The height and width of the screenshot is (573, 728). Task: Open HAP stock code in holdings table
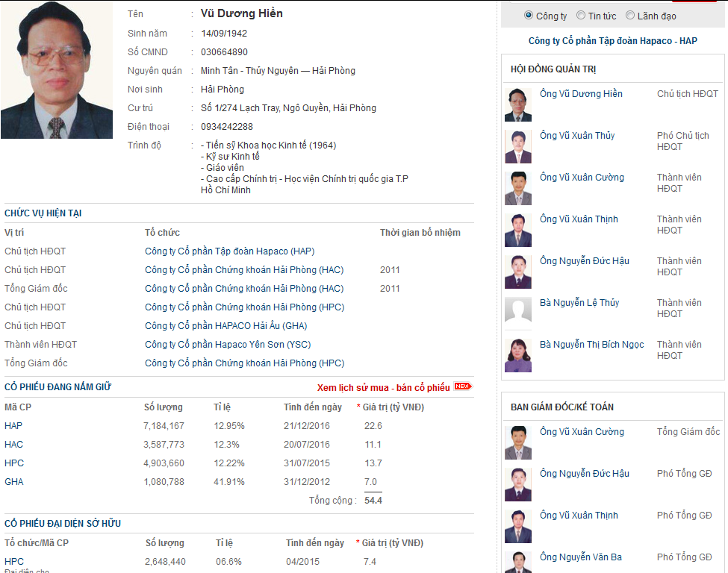[x=13, y=425]
